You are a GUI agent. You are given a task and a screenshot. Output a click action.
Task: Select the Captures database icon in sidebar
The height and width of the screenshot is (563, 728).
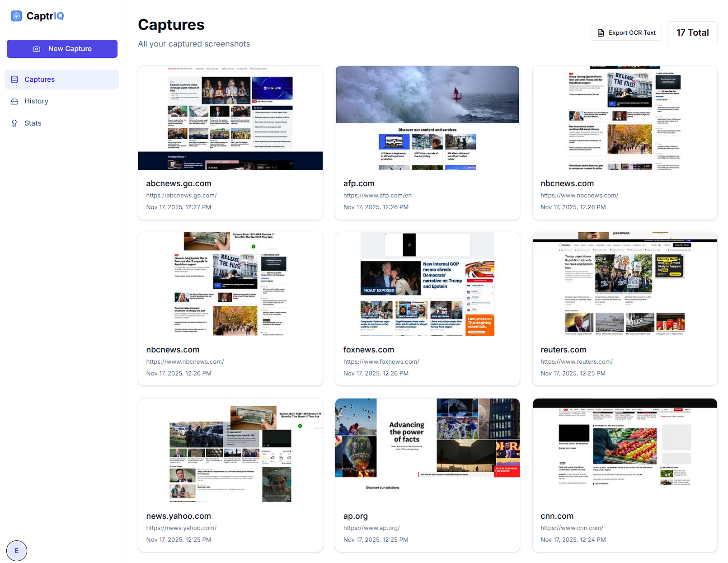click(14, 79)
